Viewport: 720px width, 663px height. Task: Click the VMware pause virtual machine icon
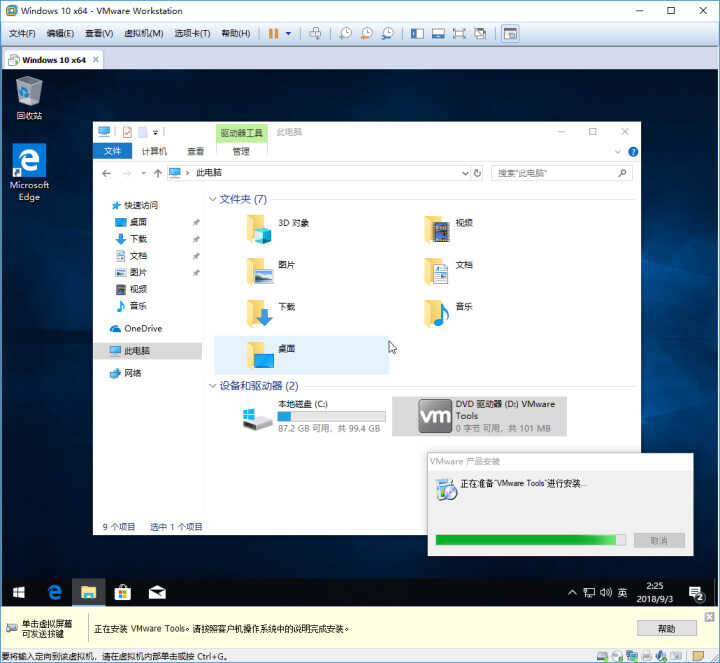point(274,34)
